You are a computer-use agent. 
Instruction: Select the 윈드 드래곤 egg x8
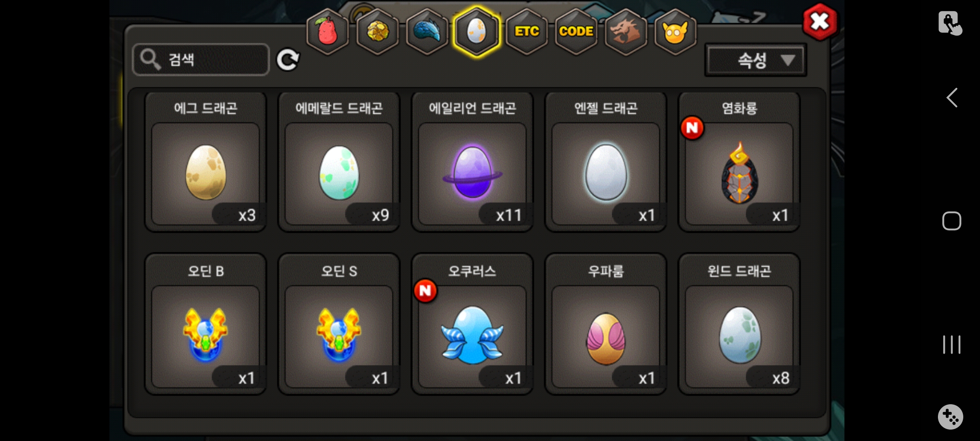(x=739, y=324)
